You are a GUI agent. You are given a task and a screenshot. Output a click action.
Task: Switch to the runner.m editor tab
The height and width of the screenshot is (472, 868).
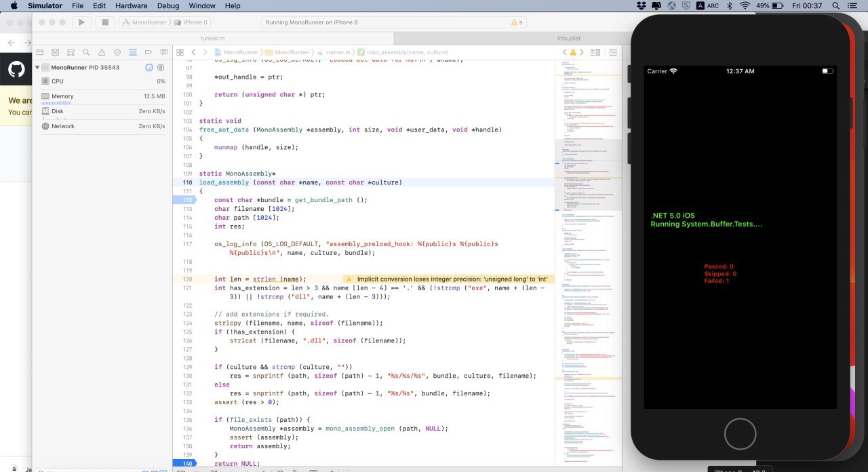214,39
